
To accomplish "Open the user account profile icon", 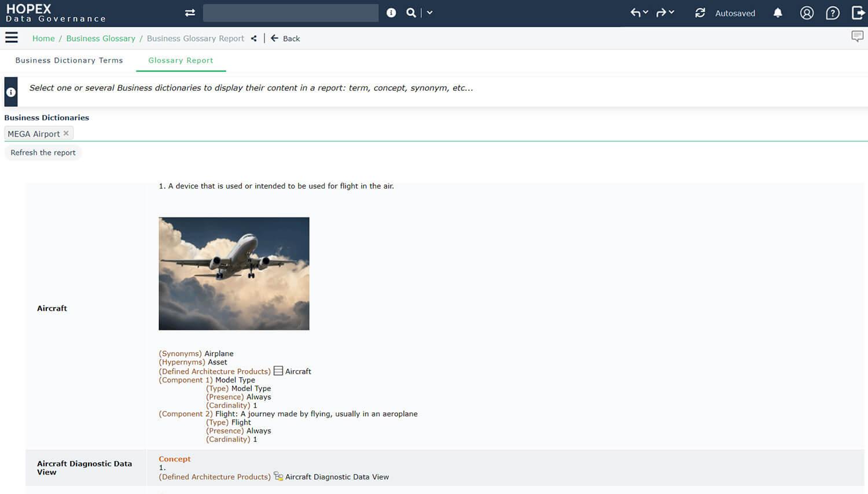I will 807,13.
